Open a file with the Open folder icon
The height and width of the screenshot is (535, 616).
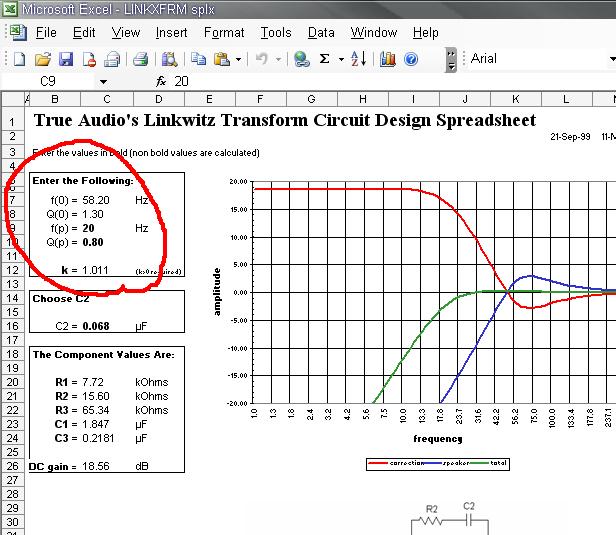pyautogui.click(x=42, y=59)
